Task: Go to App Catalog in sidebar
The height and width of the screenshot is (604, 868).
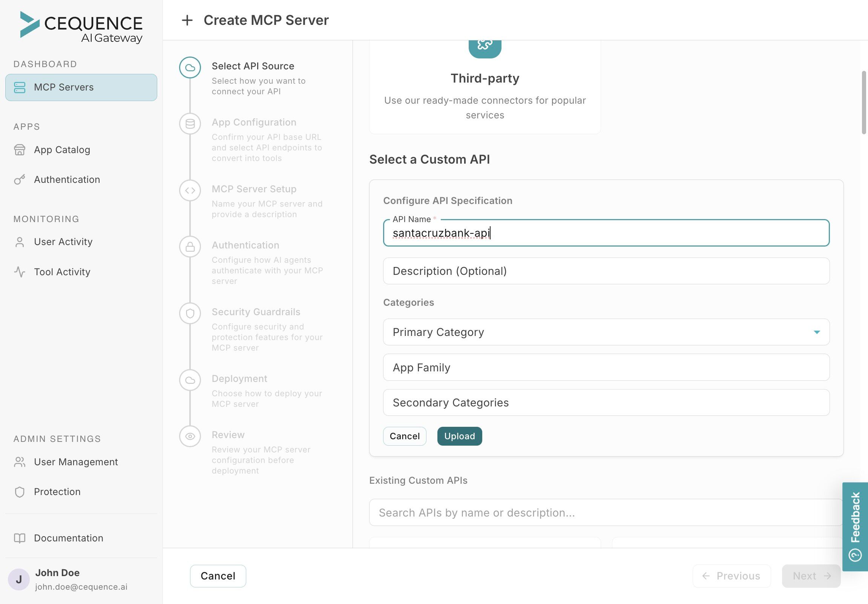Action: [x=62, y=150]
